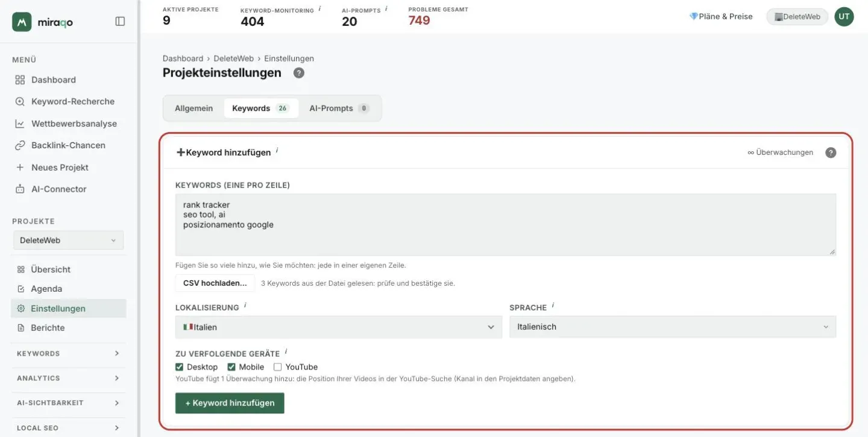The image size is (868, 437).
Task: Select the Keywords tab
Action: click(x=261, y=108)
